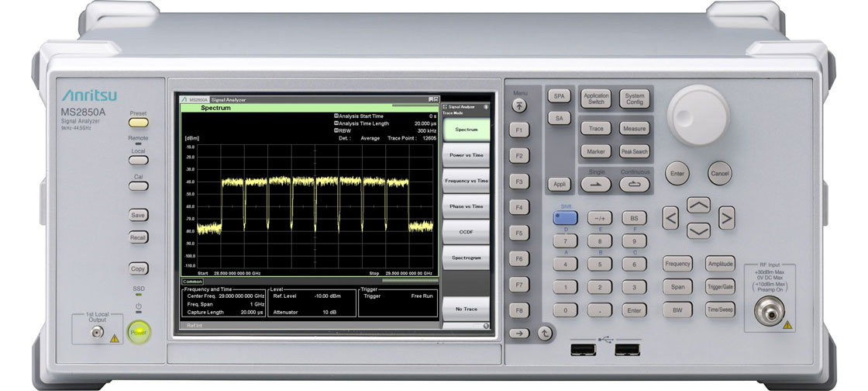This screenshot has width=868, height=391.
Task: Select Power vs Time trace mode
Action: pyautogui.click(x=467, y=155)
